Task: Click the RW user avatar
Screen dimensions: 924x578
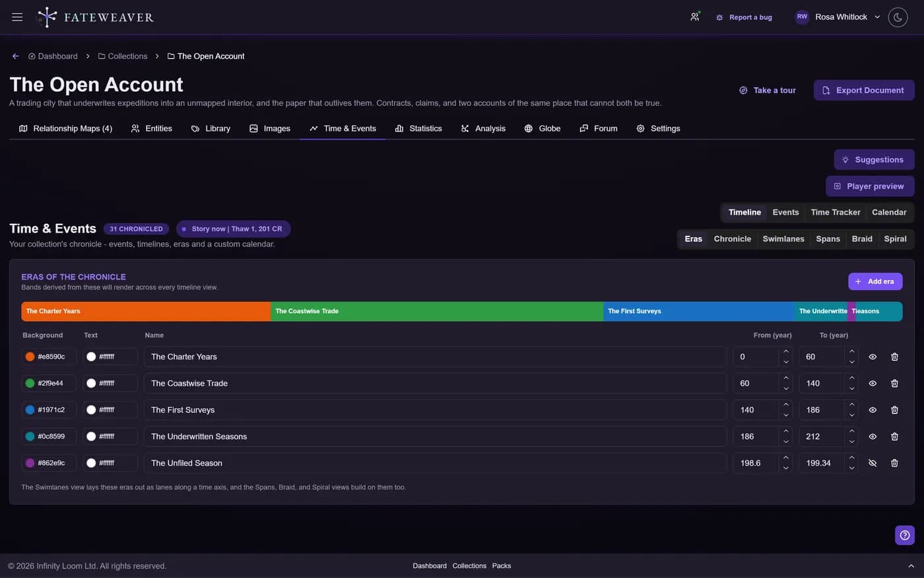Action: click(x=802, y=17)
